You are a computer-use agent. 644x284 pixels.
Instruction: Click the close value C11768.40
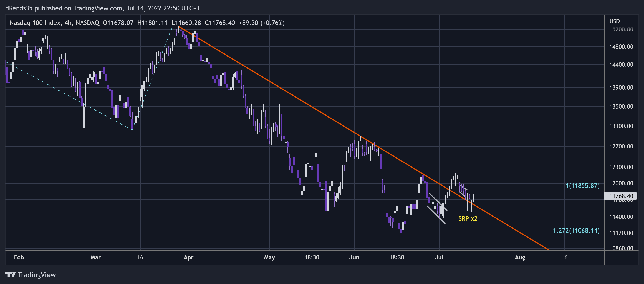tap(220, 23)
